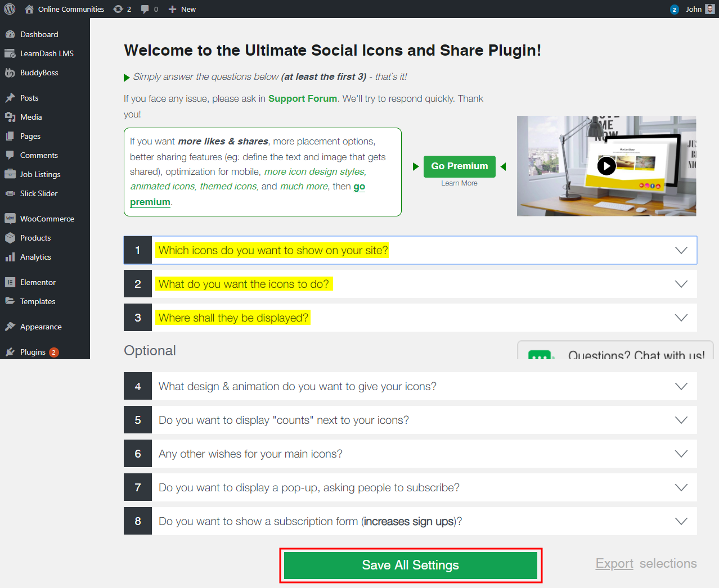The height and width of the screenshot is (588, 719).
Task: Expand 'Where shall they be displayed' section
Action: (x=681, y=318)
